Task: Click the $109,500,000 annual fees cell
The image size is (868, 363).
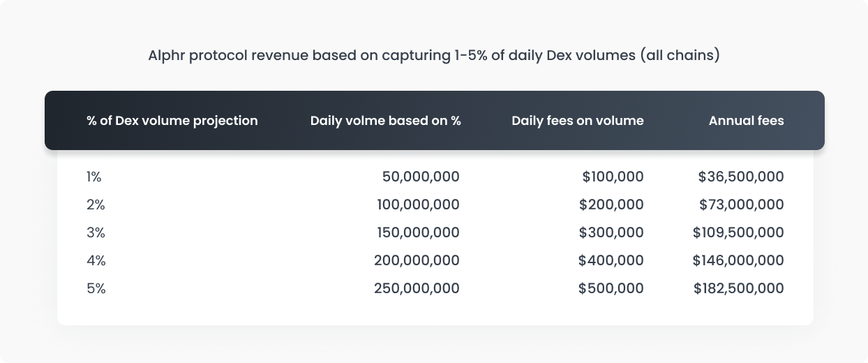Action: point(738,233)
